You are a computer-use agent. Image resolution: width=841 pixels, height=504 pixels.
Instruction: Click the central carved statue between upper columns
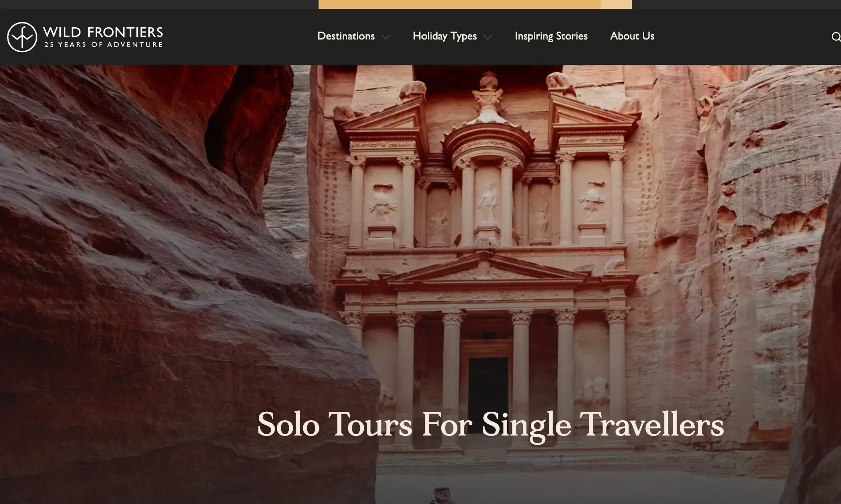click(488, 204)
